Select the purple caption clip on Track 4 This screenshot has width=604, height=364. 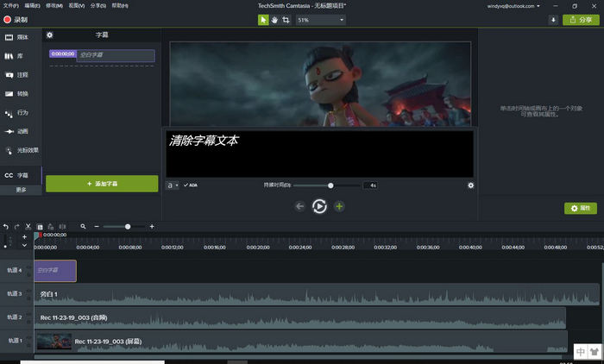click(55, 271)
